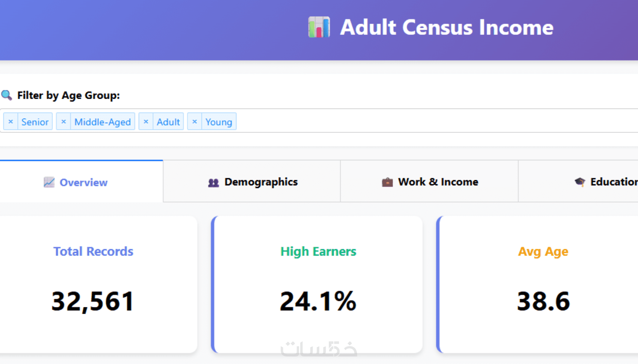The image size is (638, 364).
Task: Click the Senior tag label
Action: pyautogui.click(x=35, y=122)
